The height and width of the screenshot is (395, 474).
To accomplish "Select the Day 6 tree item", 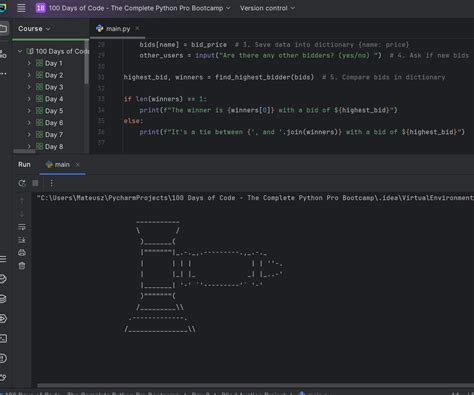I will click(54, 123).
